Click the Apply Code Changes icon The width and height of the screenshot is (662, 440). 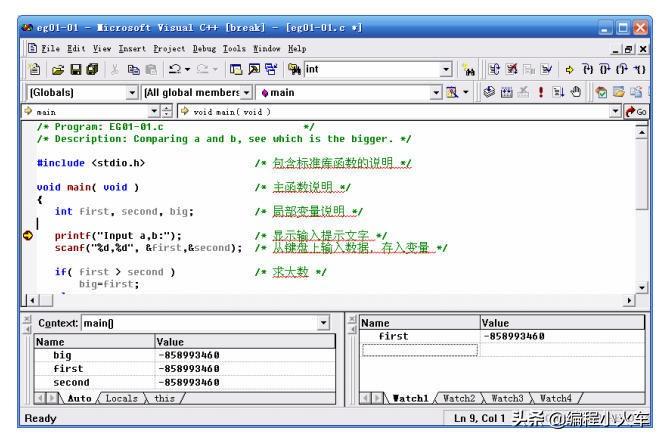[x=546, y=69]
